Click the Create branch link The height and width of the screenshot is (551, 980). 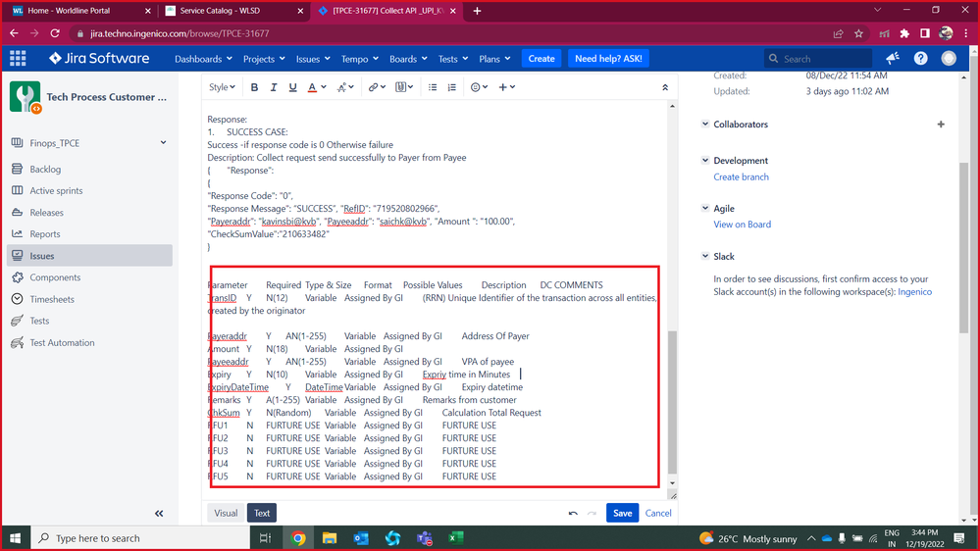point(742,176)
